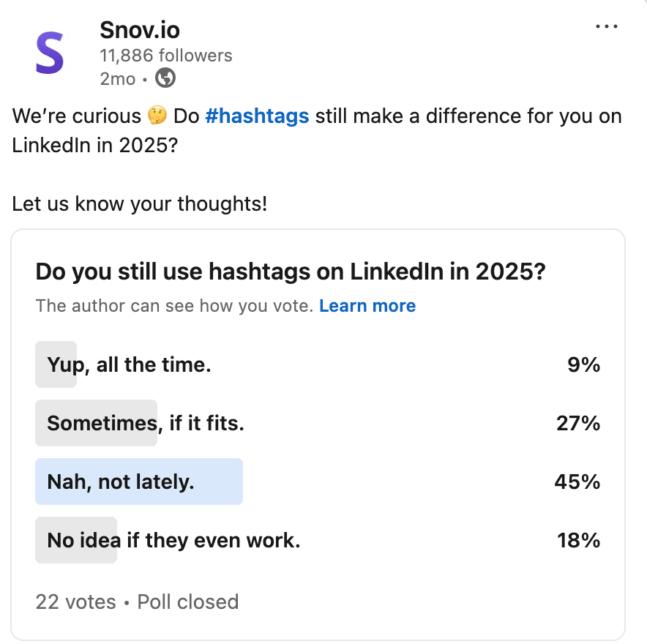647x644 pixels.
Task: Click Learn more about poll voting
Action: [x=367, y=306]
